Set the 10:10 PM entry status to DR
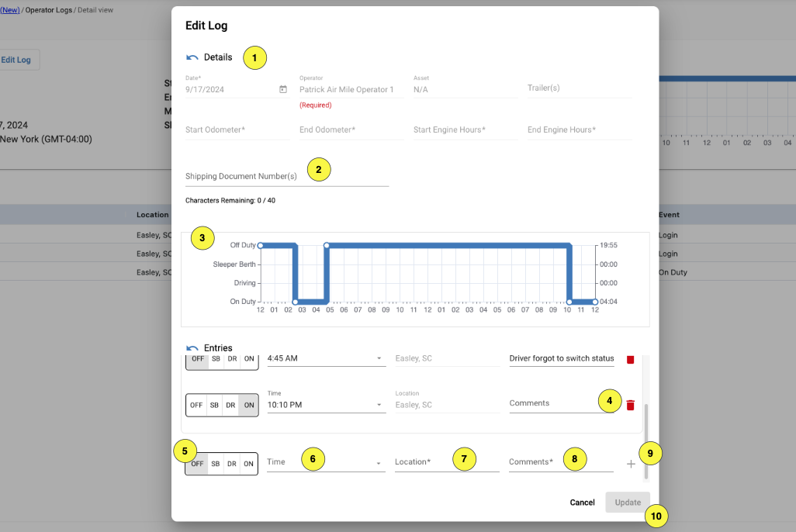 pos(231,405)
